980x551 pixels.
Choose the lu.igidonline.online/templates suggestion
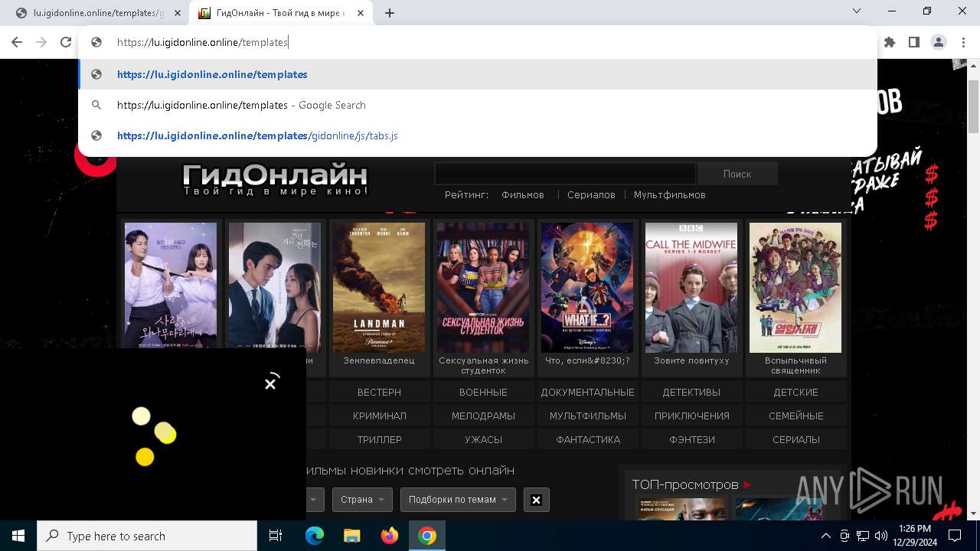[478, 74]
